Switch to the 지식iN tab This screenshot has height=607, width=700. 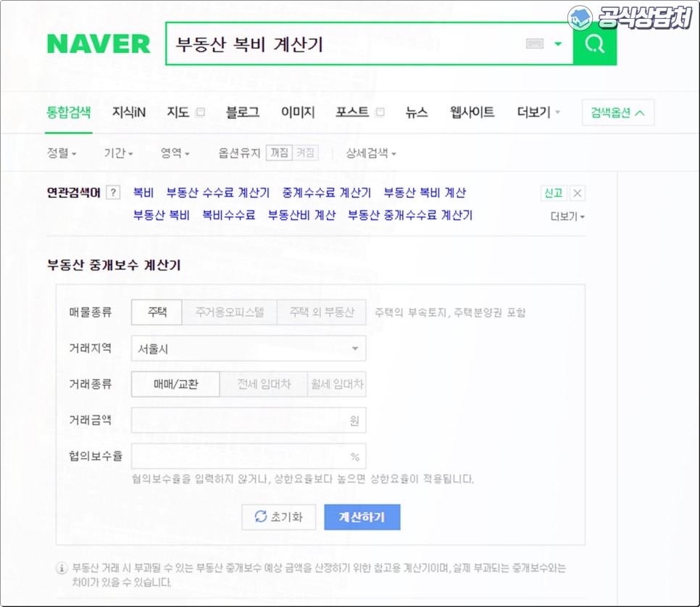(x=128, y=112)
